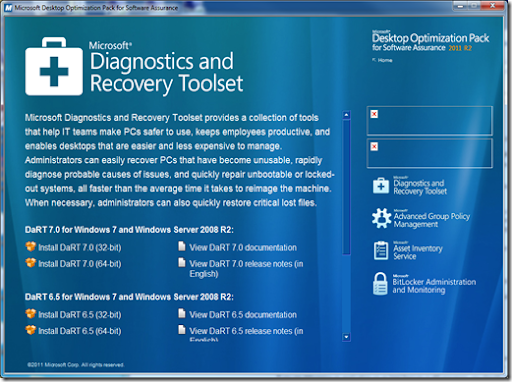Open View DaRT 7.0 documentation link
The height and width of the screenshot is (382, 512).
[x=243, y=248]
